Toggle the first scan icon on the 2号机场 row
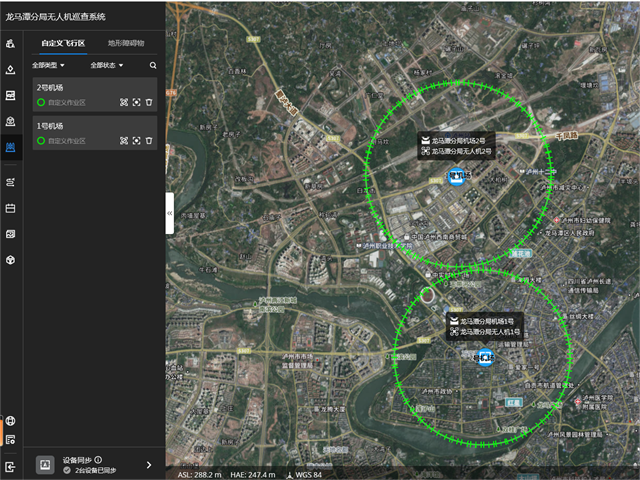640x480 pixels. click(124, 102)
